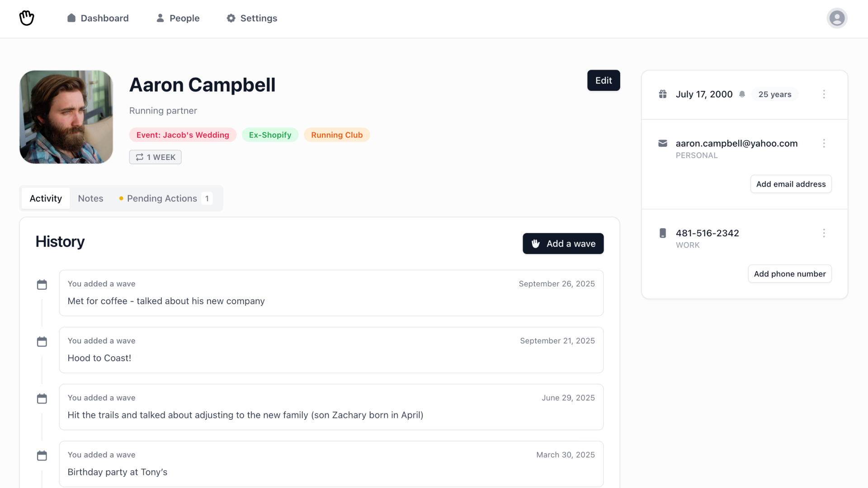Viewport: 868px width, 488px height.
Task: Click the waving hand logo
Action: tap(27, 18)
